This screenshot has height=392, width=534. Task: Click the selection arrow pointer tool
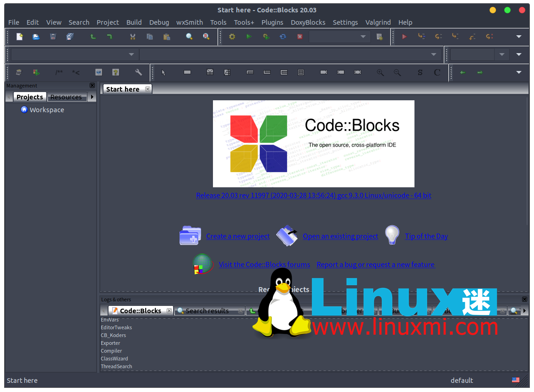point(163,72)
